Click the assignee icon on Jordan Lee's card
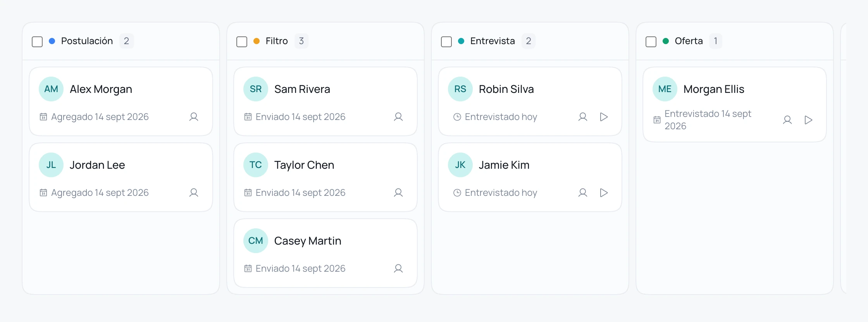 tap(194, 193)
